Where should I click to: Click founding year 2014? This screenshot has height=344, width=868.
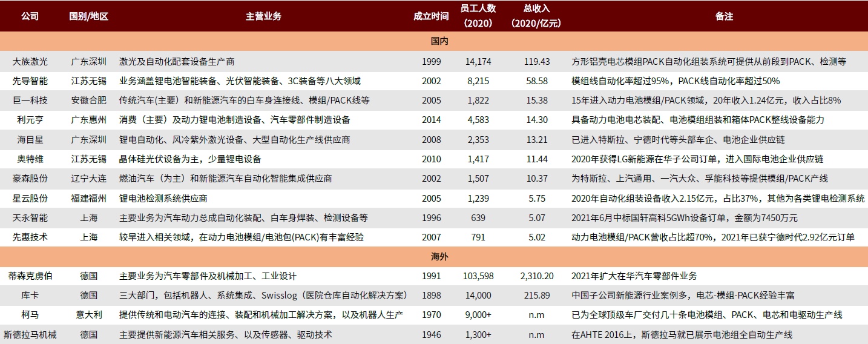pyautogui.click(x=432, y=120)
